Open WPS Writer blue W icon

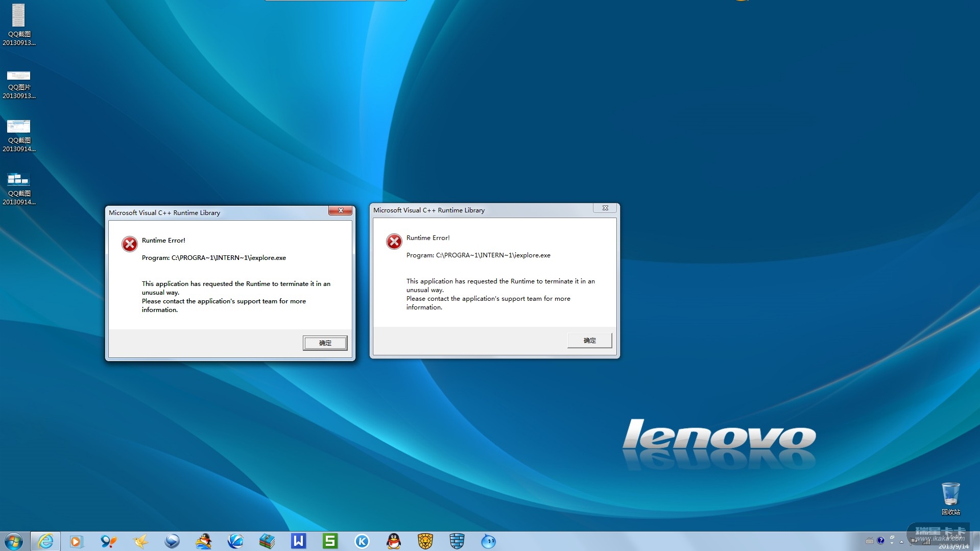299,541
